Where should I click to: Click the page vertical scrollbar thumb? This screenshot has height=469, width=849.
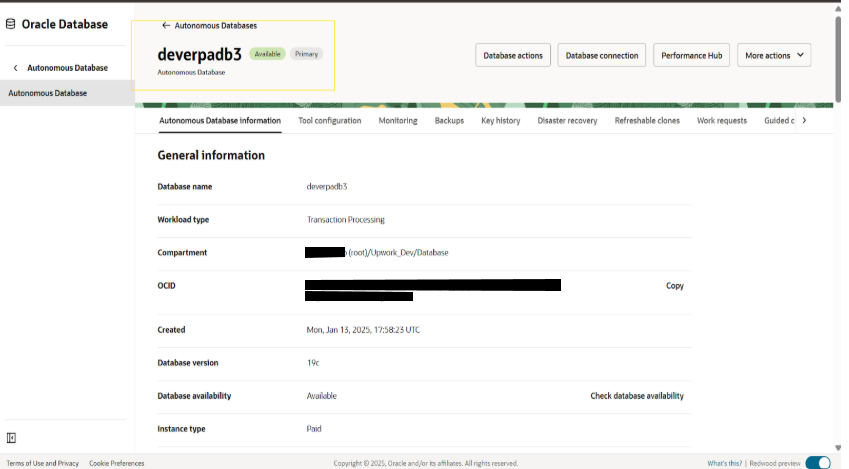838,60
